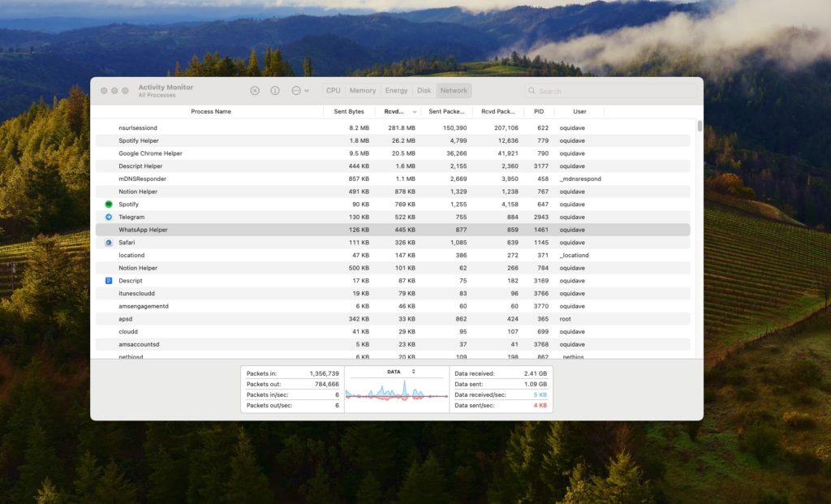Switch to the Memory tab
The image size is (831, 504).
(x=363, y=91)
